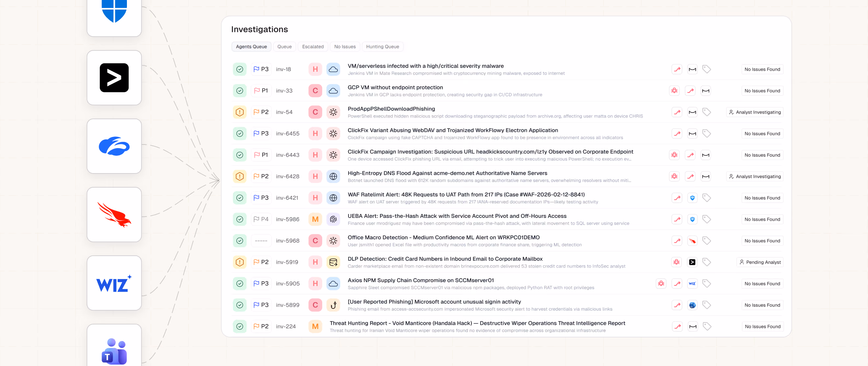The image size is (868, 366).
Task: Click the CrowdStrike source icon for inv-5968
Action: pos(692,241)
